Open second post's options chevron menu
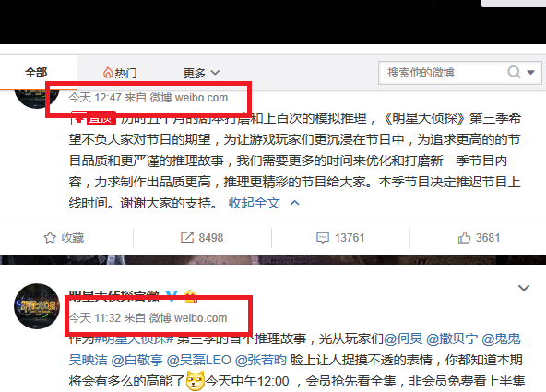Screen dimensions: 546x392 tap(524, 288)
